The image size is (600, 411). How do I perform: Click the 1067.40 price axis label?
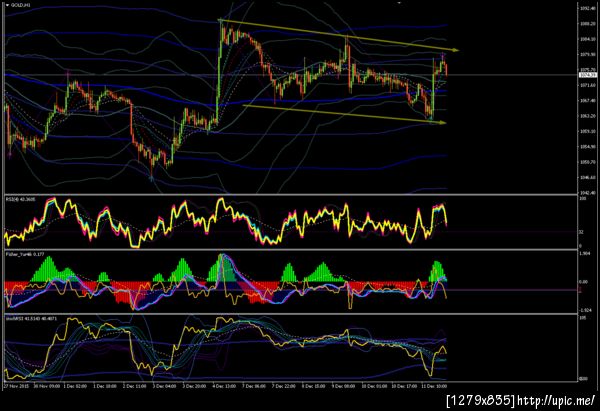[x=588, y=101]
